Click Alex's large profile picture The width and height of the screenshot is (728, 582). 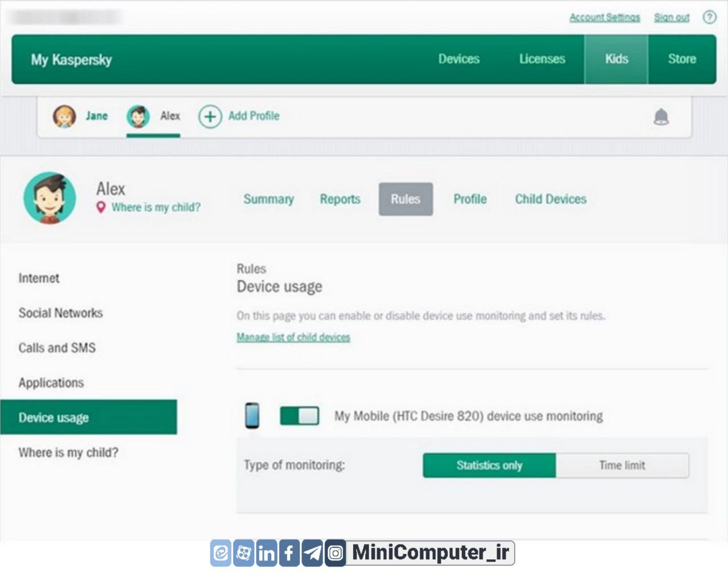coord(49,198)
